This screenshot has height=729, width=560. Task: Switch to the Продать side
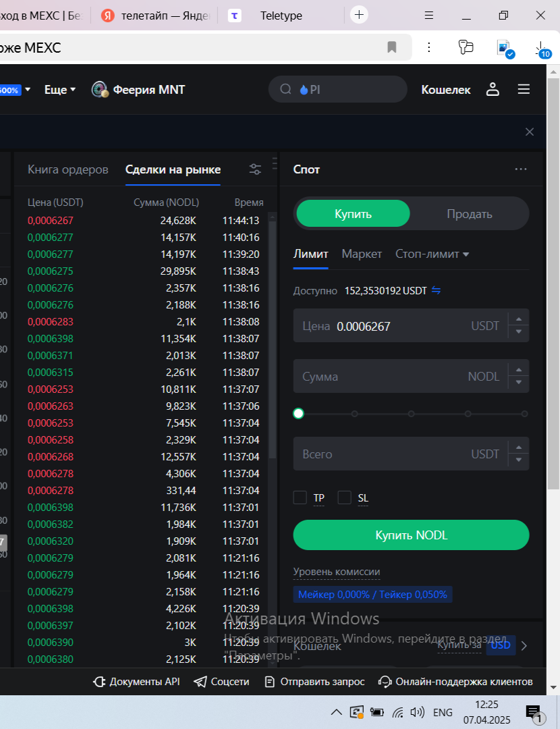470,214
